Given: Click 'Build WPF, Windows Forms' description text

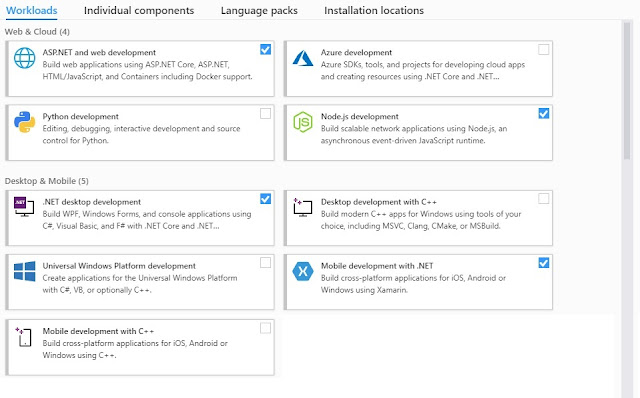Looking at the screenshot, I should pyautogui.click(x=147, y=220).
